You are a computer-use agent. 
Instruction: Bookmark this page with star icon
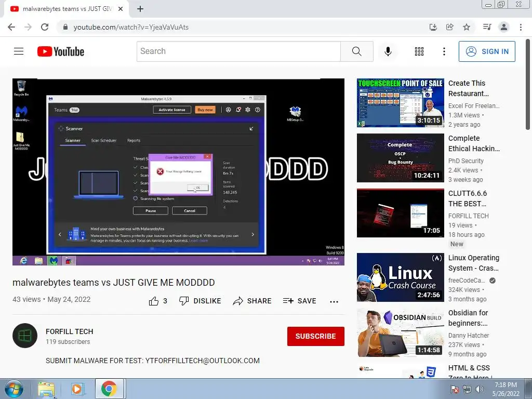coord(467,27)
